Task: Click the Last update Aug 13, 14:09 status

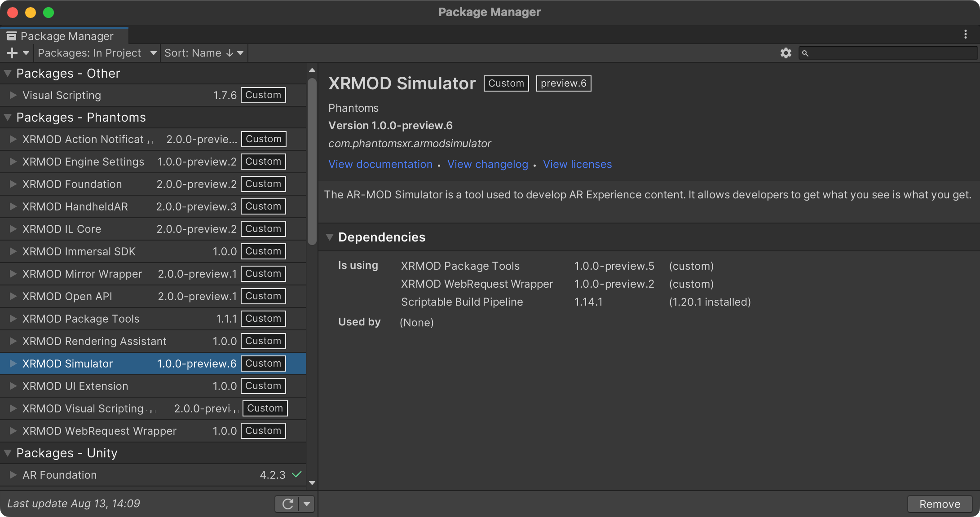Action: [74, 504]
